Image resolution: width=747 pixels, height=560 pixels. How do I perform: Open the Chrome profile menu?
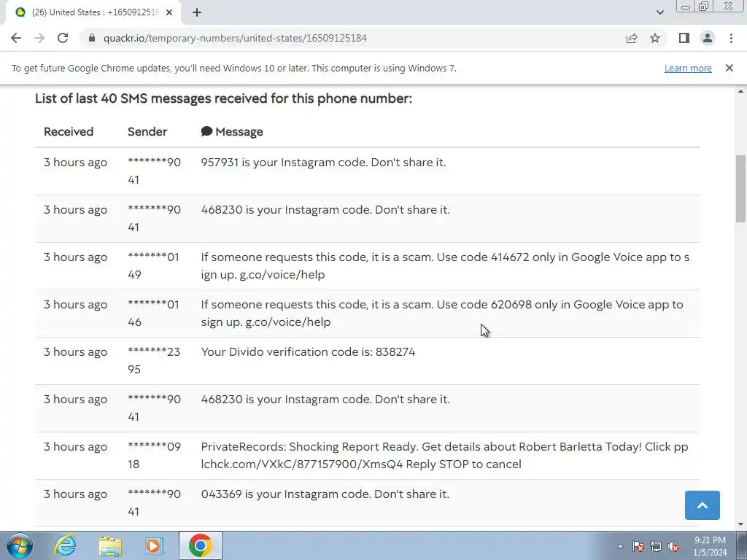click(x=708, y=38)
